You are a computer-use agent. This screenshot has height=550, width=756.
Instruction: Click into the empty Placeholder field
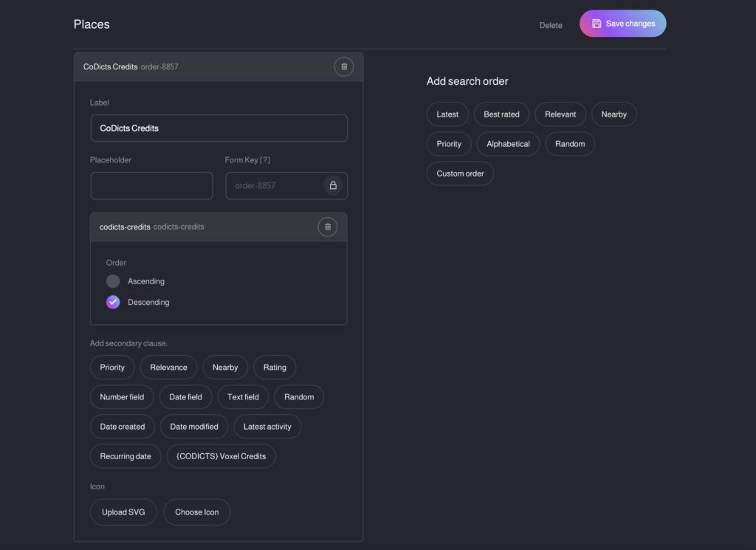(151, 185)
